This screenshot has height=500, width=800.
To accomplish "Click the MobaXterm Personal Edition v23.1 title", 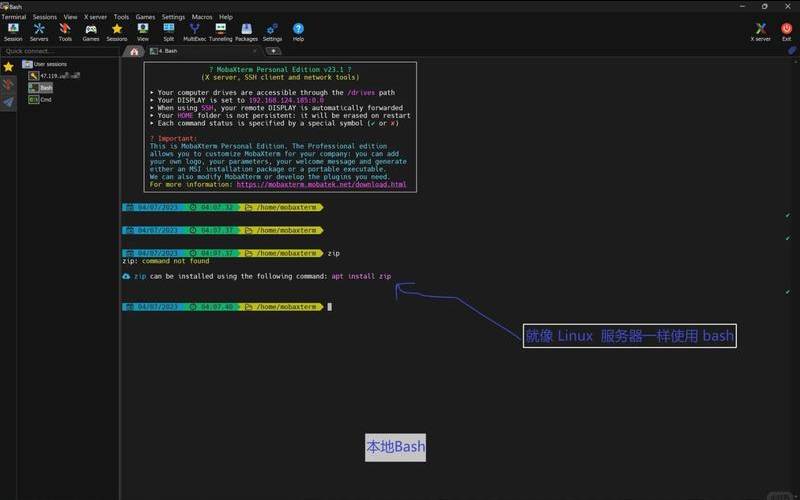I will pyautogui.click(x=280, y=69).
